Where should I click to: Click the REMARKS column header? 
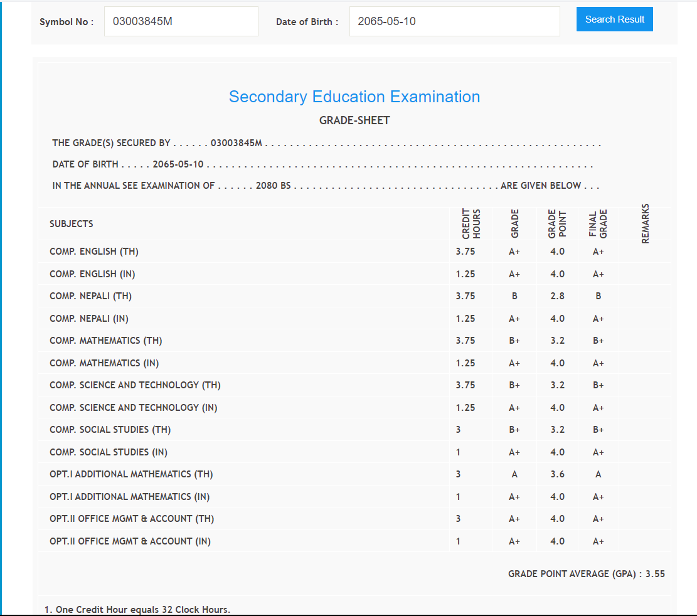[646, 223]
